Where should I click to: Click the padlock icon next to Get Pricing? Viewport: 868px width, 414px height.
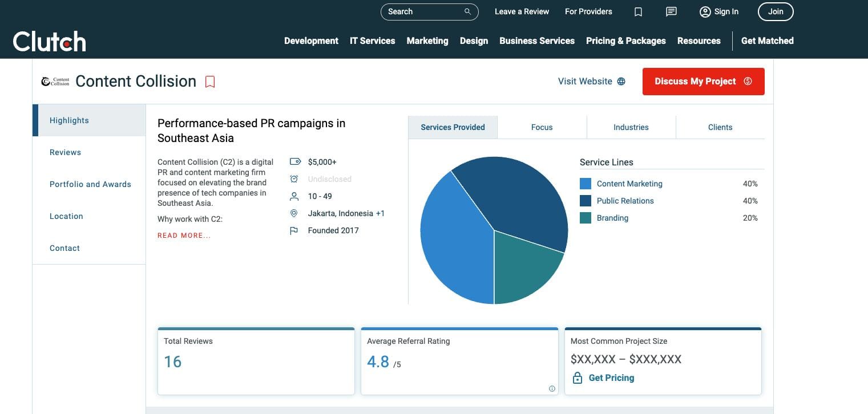pyautogui.click(x=578, y=378)
